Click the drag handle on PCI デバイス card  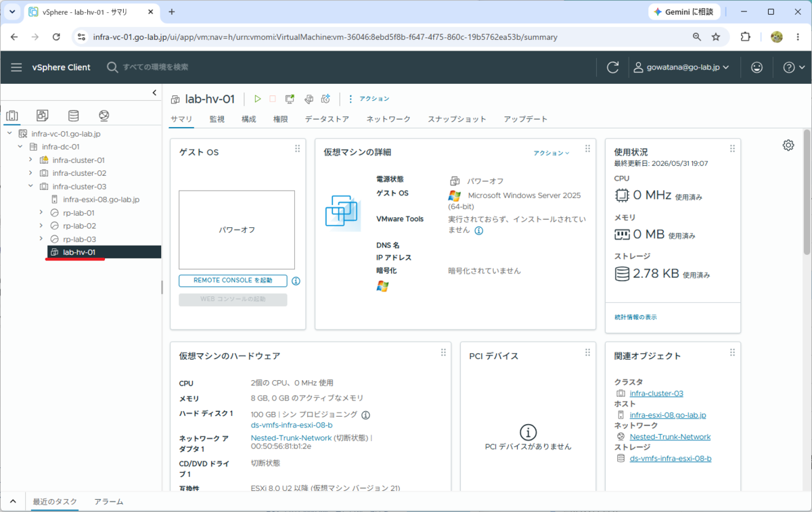pyautogui.click(x=588, y=352)
